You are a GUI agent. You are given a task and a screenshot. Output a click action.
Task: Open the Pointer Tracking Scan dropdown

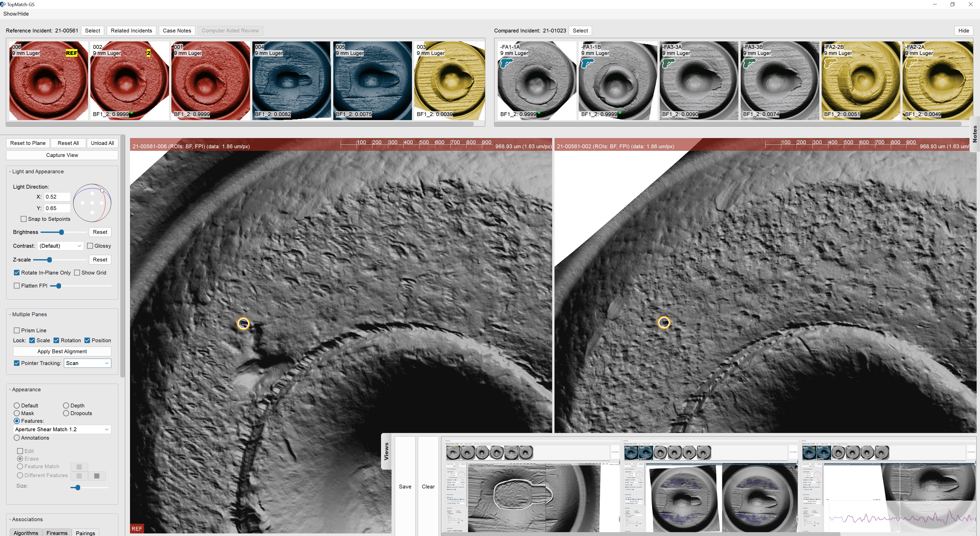[88, 363]
